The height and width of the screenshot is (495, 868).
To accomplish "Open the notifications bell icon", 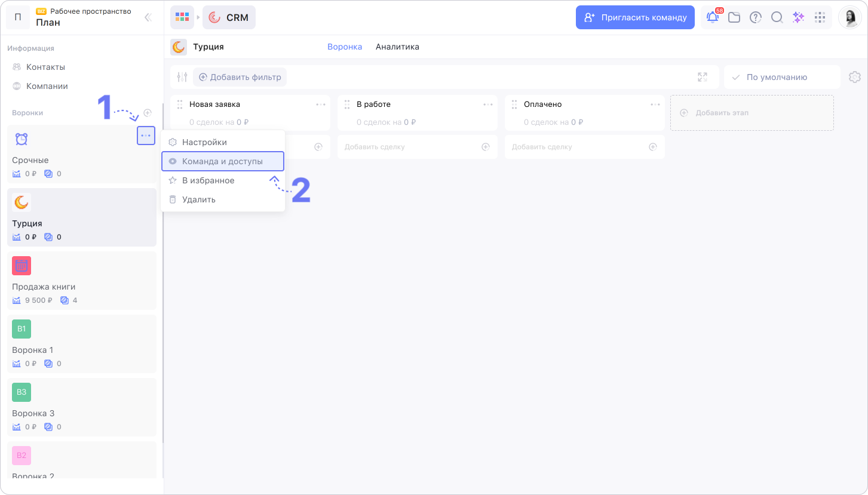I will pos(713,17).
